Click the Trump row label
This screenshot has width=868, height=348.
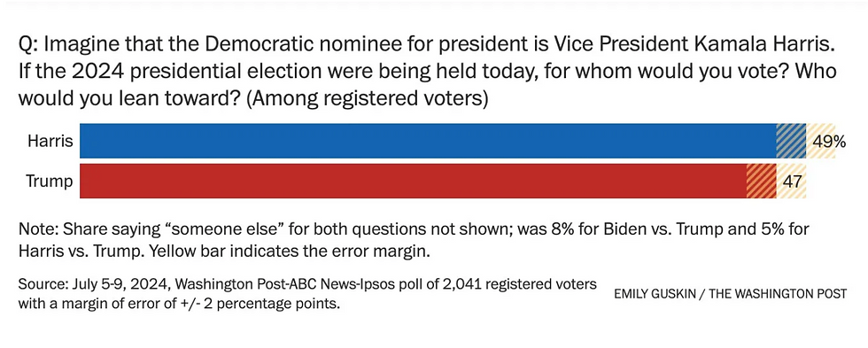click(50, 181)
